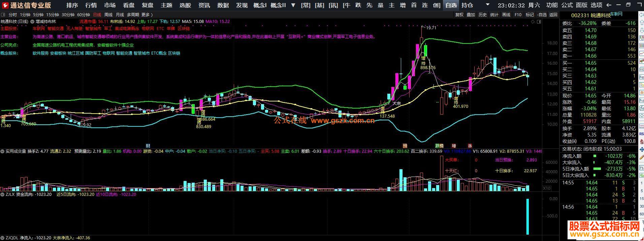The image size is (644, 241).
Task: Open the 公式 menu
Action: [567, 5]
